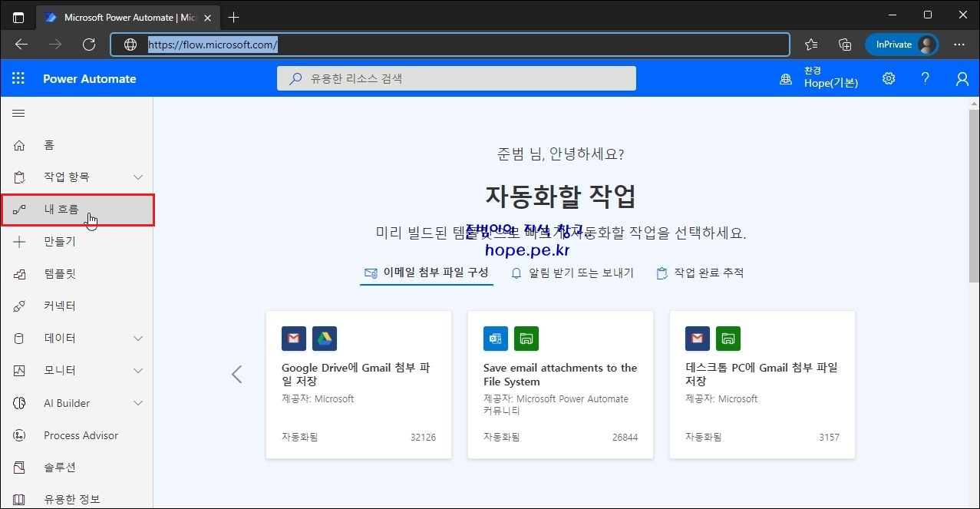Expand the 데이터 chevron
The height and width of the screenshot is (509, 980).
coord(138,339)
